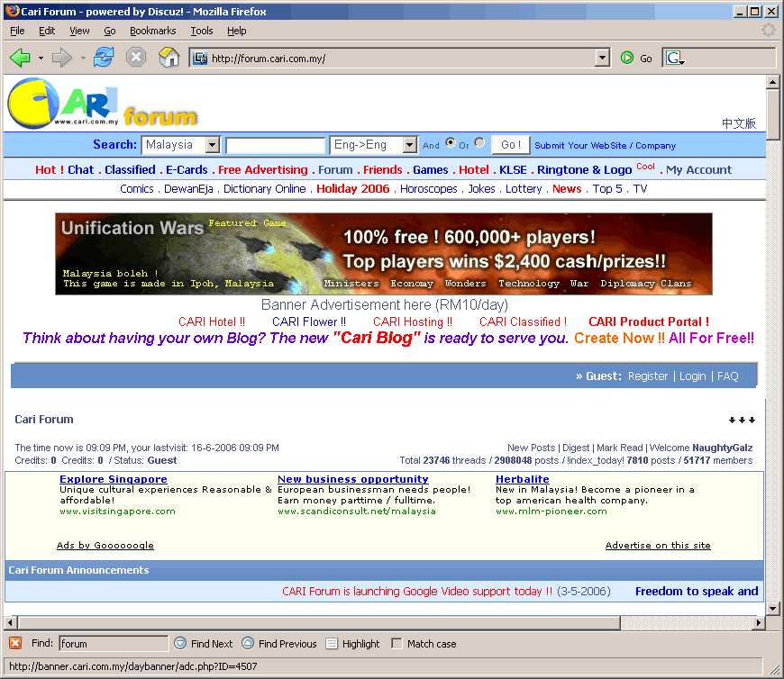The image size is (784, 679).
Task: Click the Register link in guest bar
Action: pyautogui.click(x=648, y=376)
